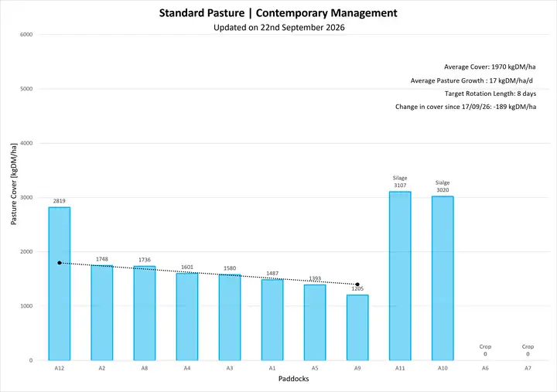Image resolution: width=557 pixels, height=392 pixels.
Task: Select the A2 paddock bar
Action: coord(102,313)
